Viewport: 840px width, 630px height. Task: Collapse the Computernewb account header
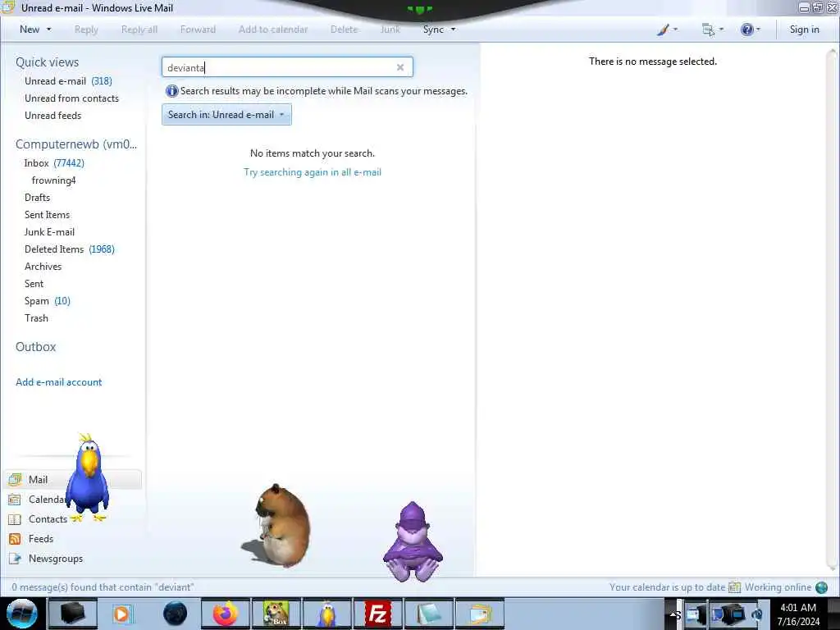coord(76,144)
